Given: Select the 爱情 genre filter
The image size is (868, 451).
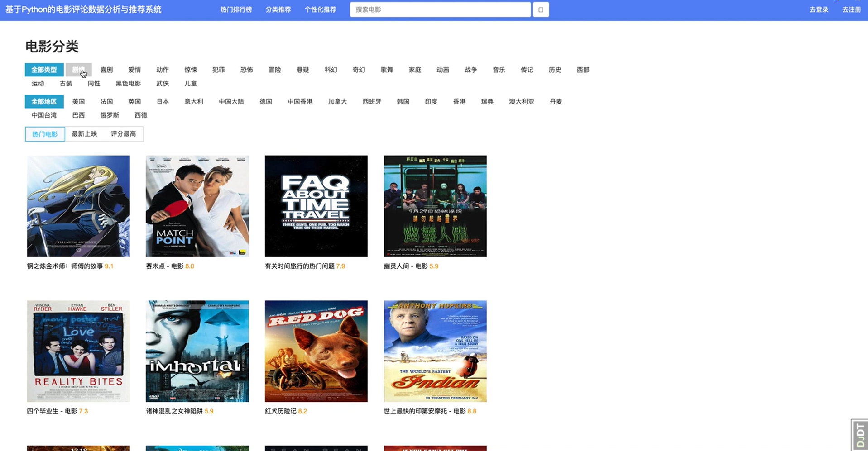Looking at the screenshot, I should (x=134, y=70).
